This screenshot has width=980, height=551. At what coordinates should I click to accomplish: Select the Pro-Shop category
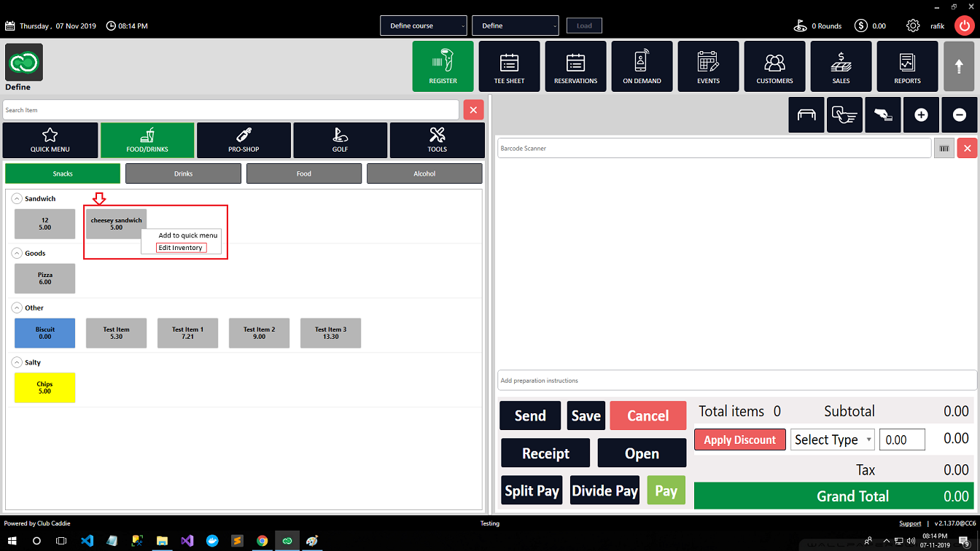(x=244, y=140)
